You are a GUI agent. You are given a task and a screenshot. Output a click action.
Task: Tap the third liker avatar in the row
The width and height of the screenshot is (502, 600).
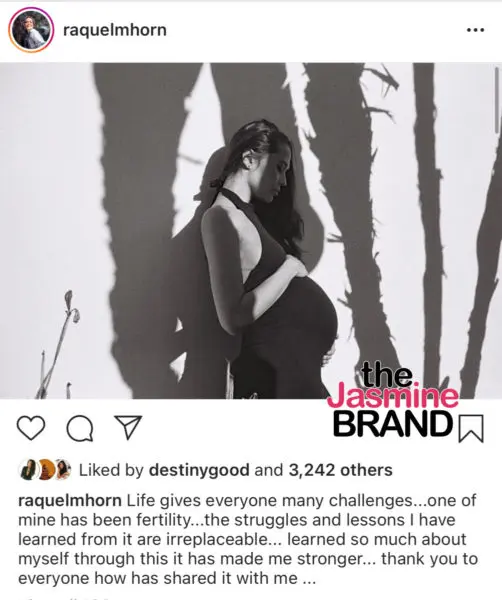63,470
